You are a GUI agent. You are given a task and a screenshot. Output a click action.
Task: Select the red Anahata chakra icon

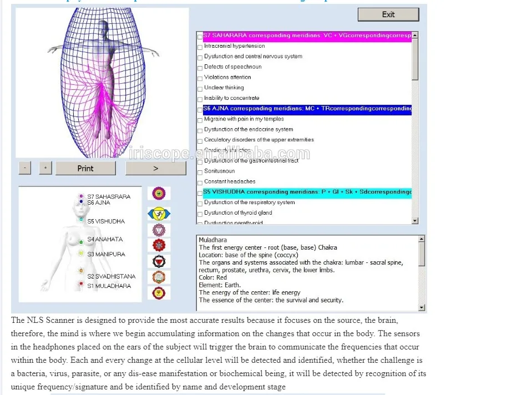tap(159, 245)
